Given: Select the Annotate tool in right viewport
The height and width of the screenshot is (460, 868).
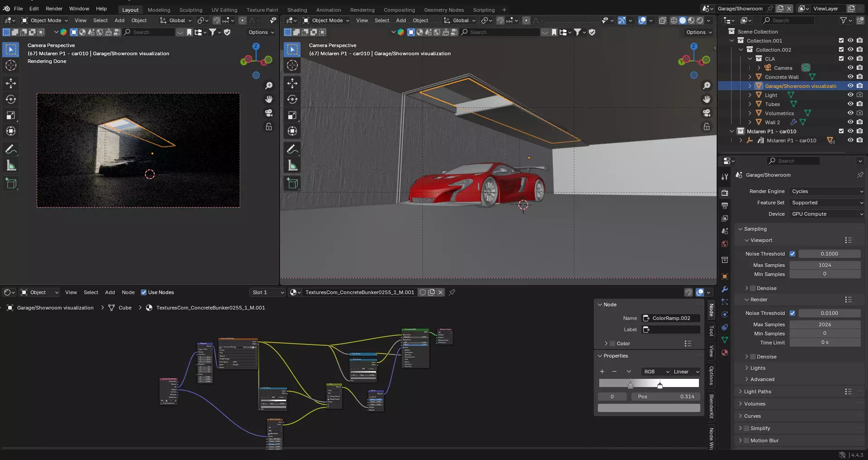Looking at the screenshot, I should coord(292,149).
